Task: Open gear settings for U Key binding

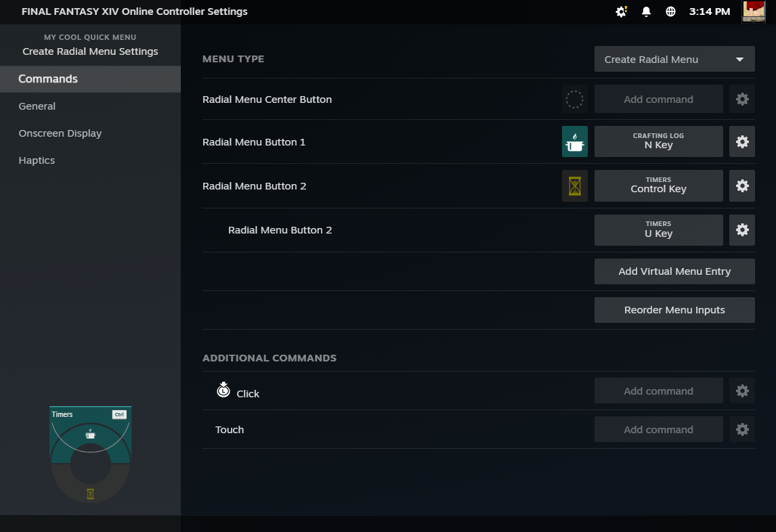Action: coord(742,230)
